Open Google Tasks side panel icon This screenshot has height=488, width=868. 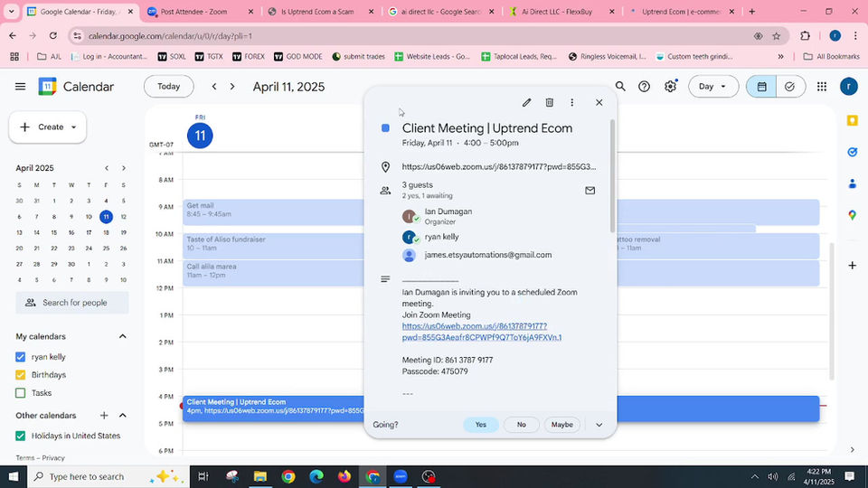click(853, 152)
